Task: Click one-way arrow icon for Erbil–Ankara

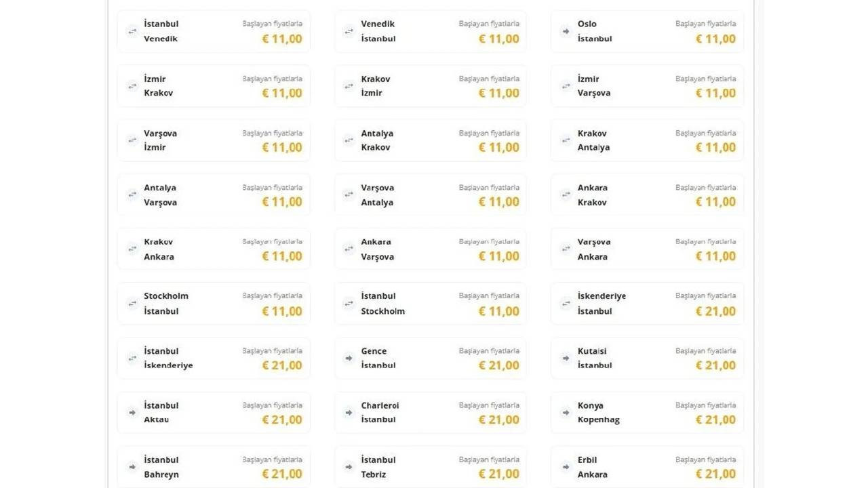Action: coord(566,466)
